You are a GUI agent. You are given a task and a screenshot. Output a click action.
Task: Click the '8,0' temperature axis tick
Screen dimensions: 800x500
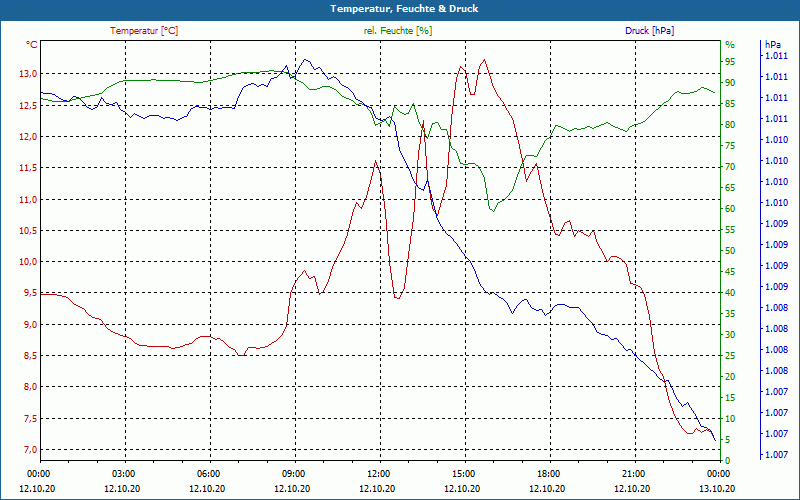[x=30, y=387]
